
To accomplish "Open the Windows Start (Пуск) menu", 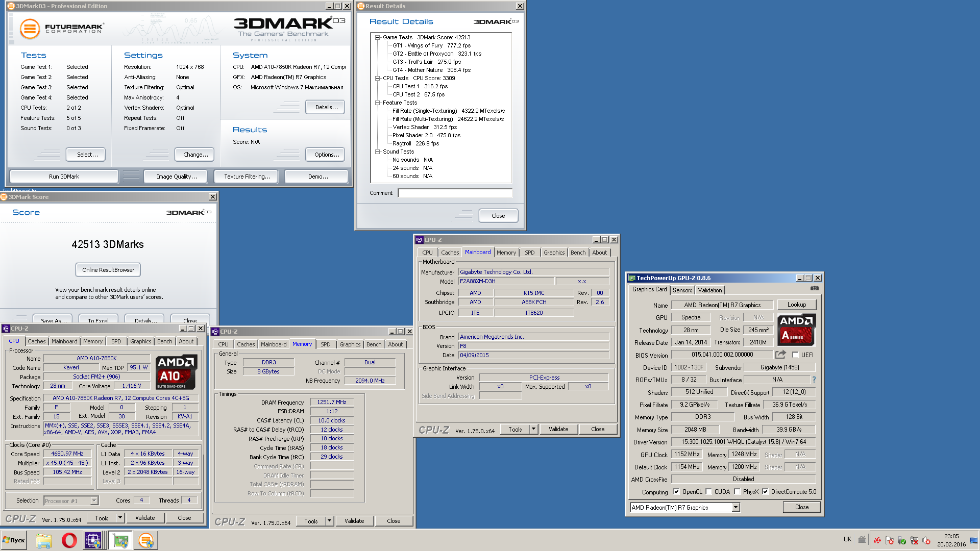I will (x=14, y=540).
